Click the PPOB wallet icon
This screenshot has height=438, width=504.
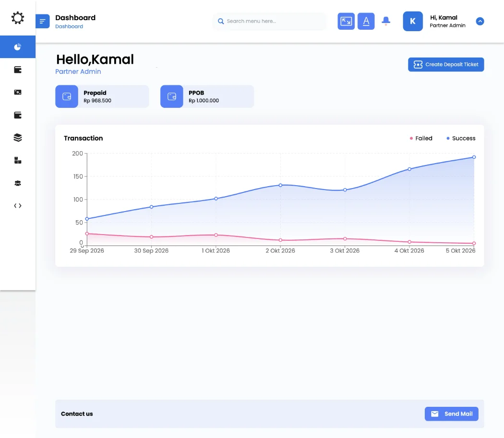coord(172,96)
